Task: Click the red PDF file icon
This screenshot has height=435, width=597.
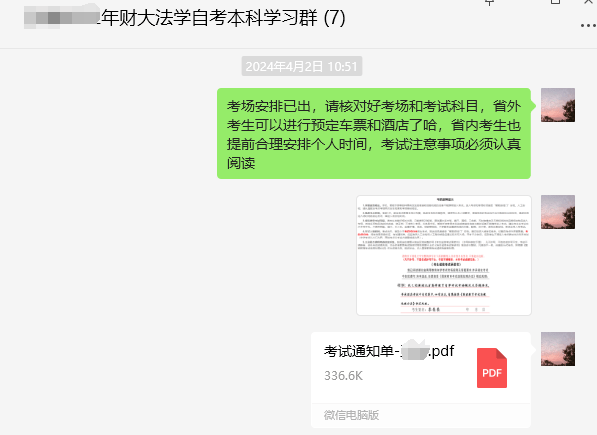Action: [492, 368]
